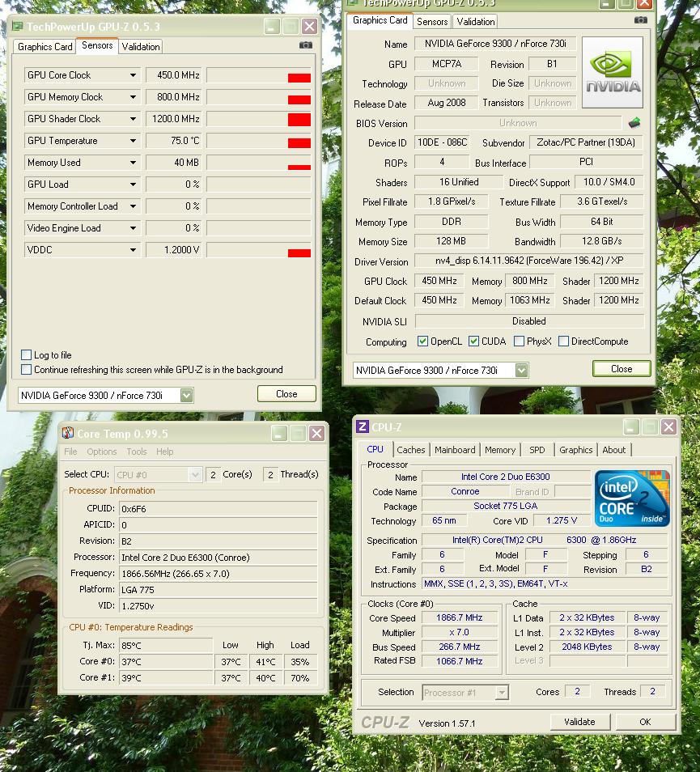Minimize the GPU-Z Sensors window
This screenshot has width=700, height=772.
272,26
